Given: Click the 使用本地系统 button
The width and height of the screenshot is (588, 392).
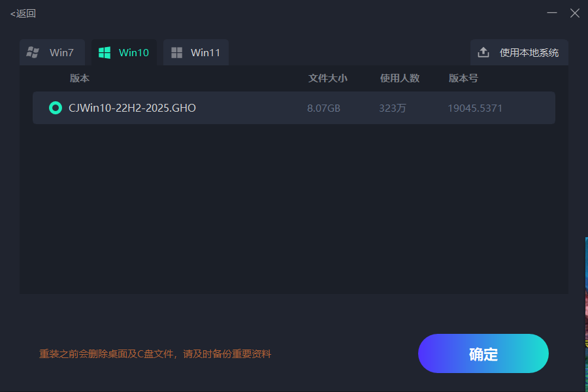Looking at the screenshot, I should (x=519, y=52).
